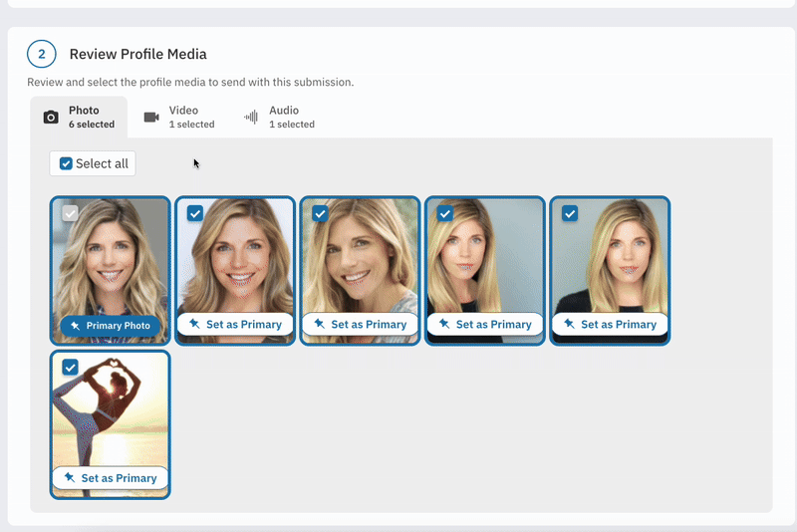
Task: Open the Photo media tab
Action: coord(79,117)
